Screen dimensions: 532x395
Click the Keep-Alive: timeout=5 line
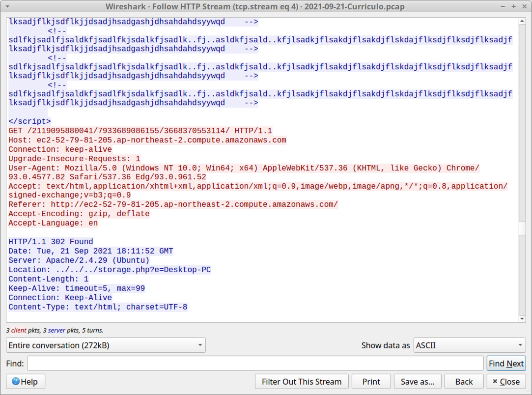coord(77,288)
